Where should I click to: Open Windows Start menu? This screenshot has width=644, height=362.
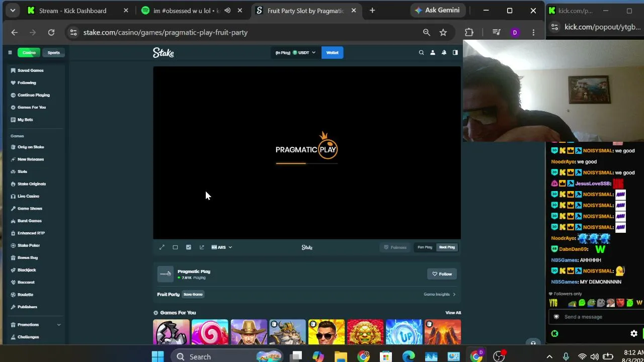(157, 356)
